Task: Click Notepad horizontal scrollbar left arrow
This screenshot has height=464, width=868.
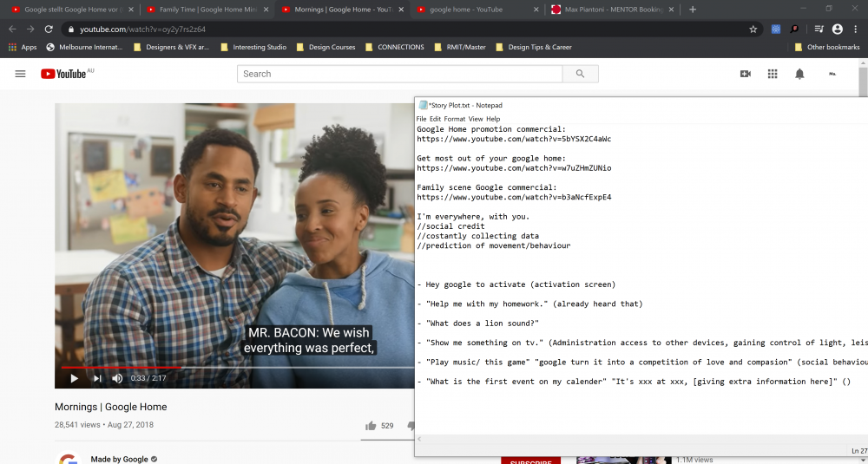Action: (419, 439)
